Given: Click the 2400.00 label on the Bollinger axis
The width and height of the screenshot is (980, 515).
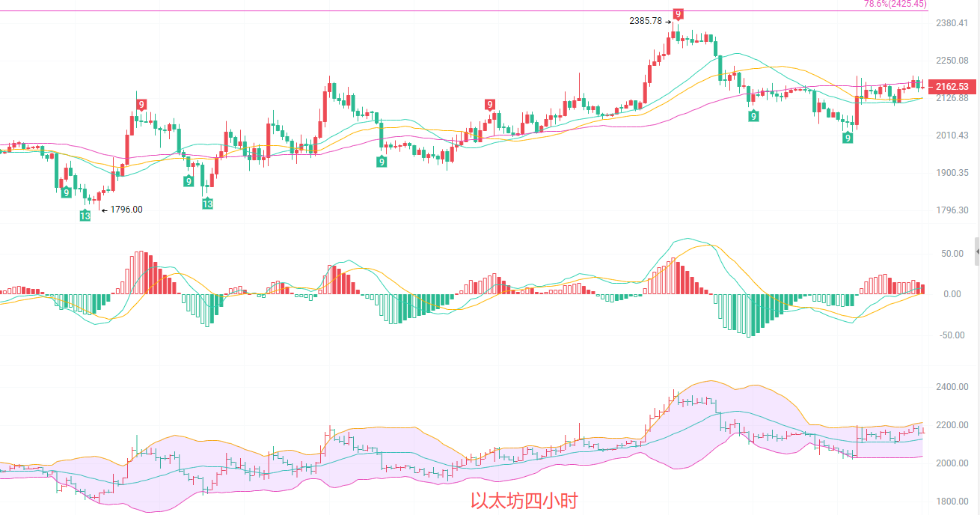Looking at the screenshot, I should [952, 387].
